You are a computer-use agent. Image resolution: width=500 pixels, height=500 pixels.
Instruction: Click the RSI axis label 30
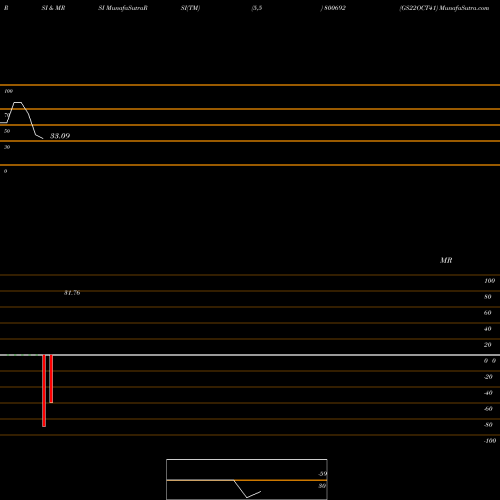coord(7,147)
